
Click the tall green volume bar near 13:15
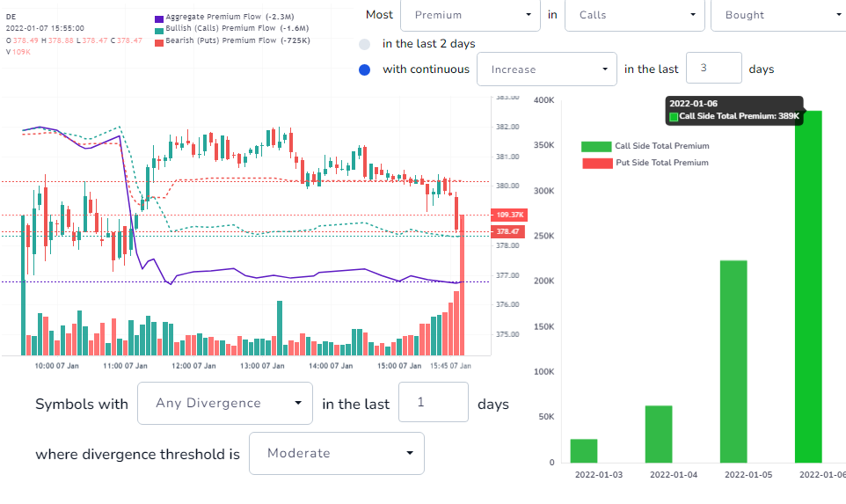tap(280, 328)
